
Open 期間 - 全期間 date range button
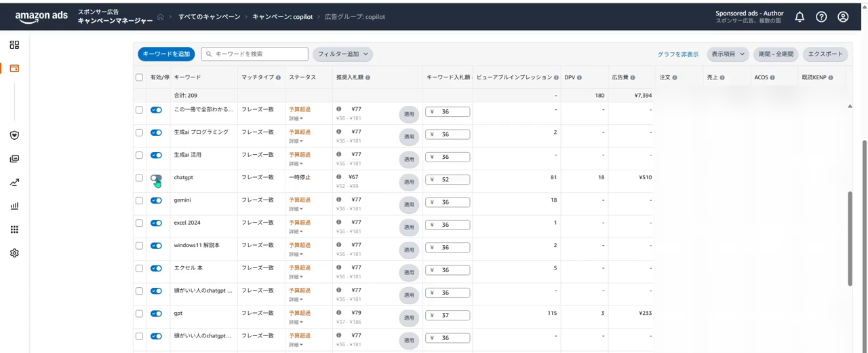[776, 54]
